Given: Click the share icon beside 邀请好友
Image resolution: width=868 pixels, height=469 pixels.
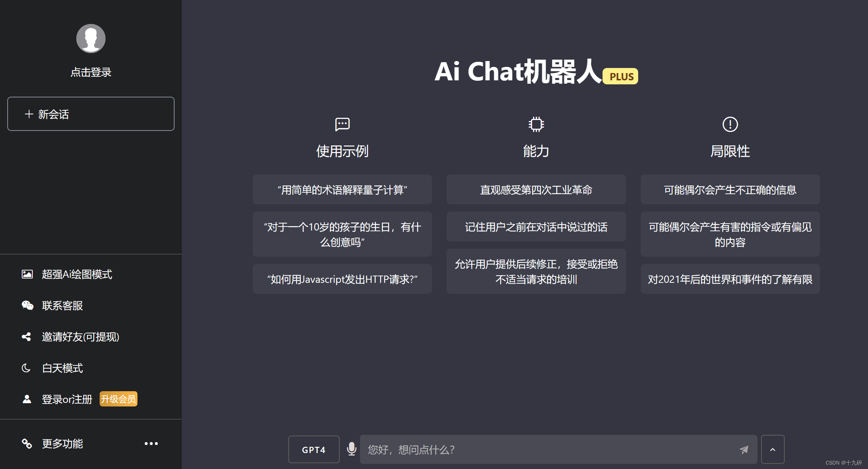Looking at the screenshot, I should point(27,337).
